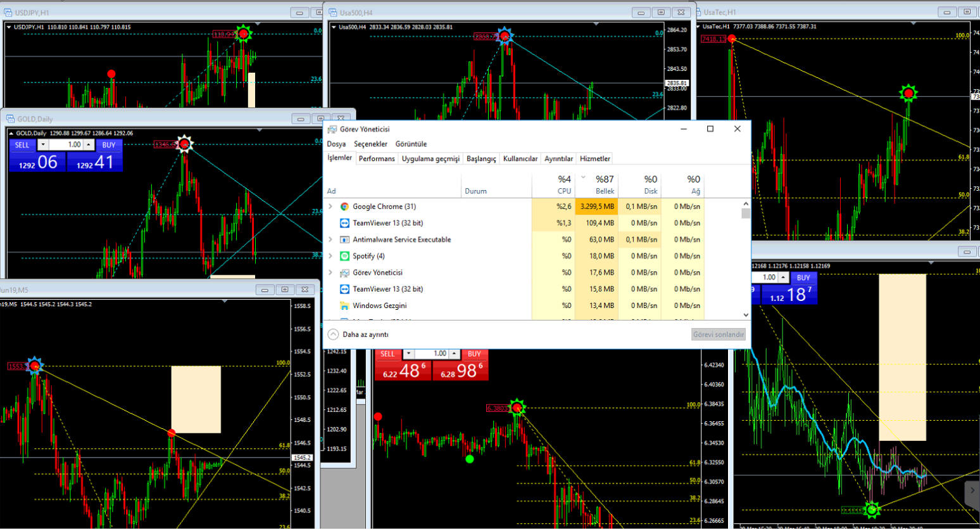The height and width of the screenshot is (529, 980).
Task: Decrease trade volume on GOLD chart panel
Action: click(42, 145)
